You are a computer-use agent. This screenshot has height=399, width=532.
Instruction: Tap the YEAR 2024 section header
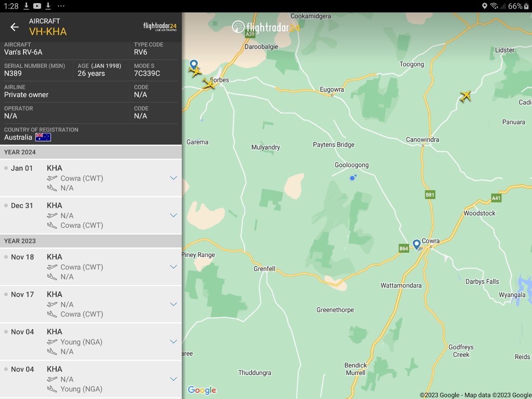click(x=91, y=152)
